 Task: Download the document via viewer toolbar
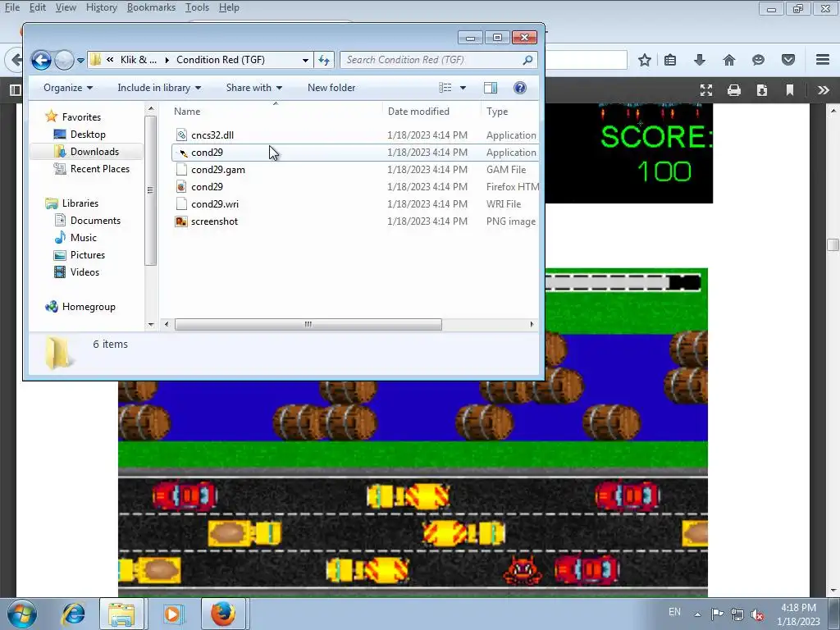click(762, 90)
